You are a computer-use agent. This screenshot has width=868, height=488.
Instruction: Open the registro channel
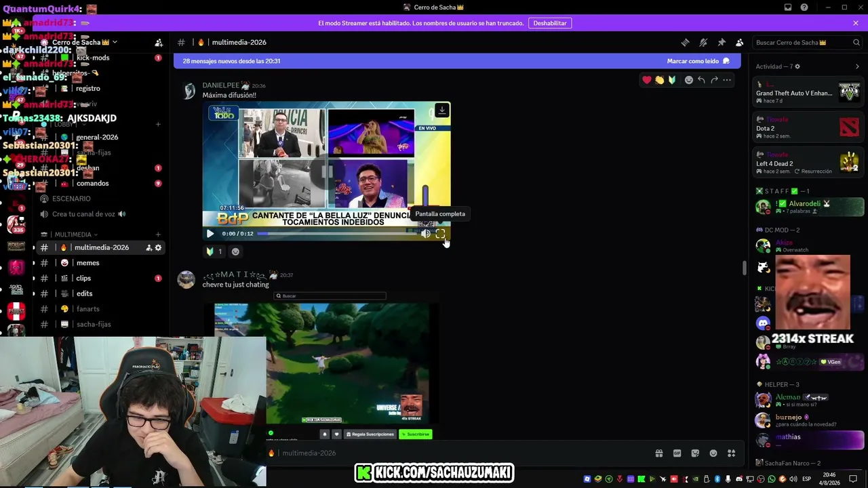coord(88,88)
